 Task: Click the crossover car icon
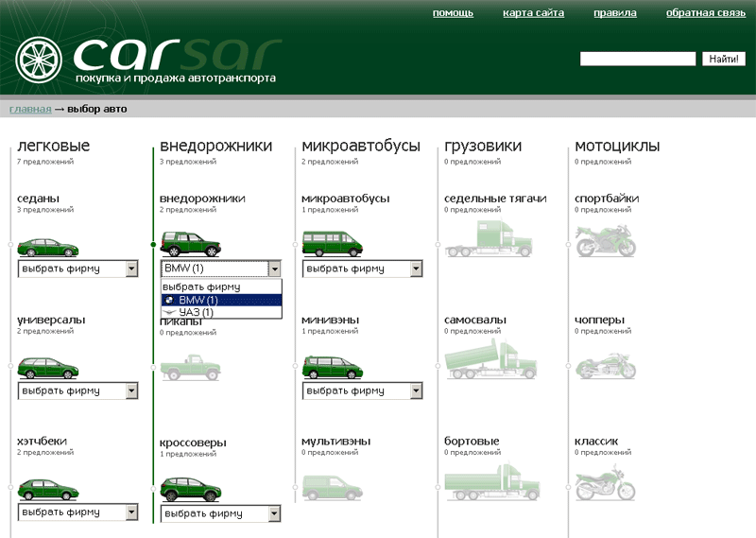[x=190, y=489]
